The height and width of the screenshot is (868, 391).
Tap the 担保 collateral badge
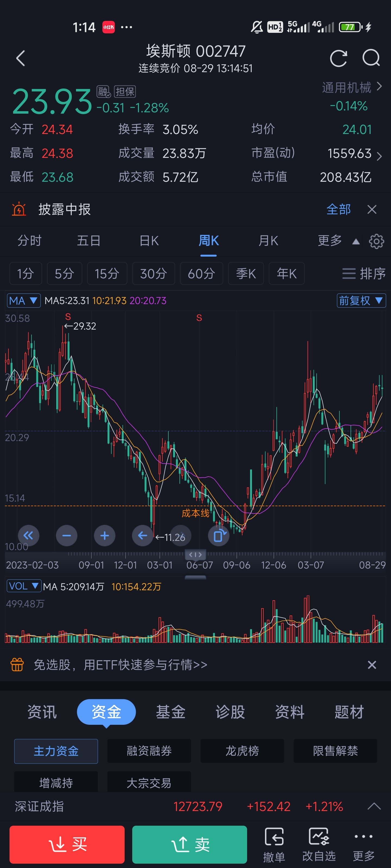point(125,91)
